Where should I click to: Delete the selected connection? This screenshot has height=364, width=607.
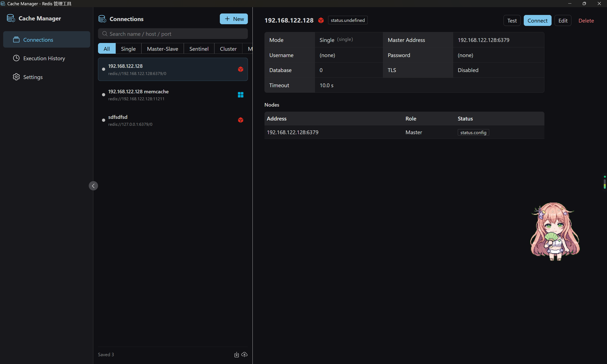pyautogui.click(x=586, y=21)
